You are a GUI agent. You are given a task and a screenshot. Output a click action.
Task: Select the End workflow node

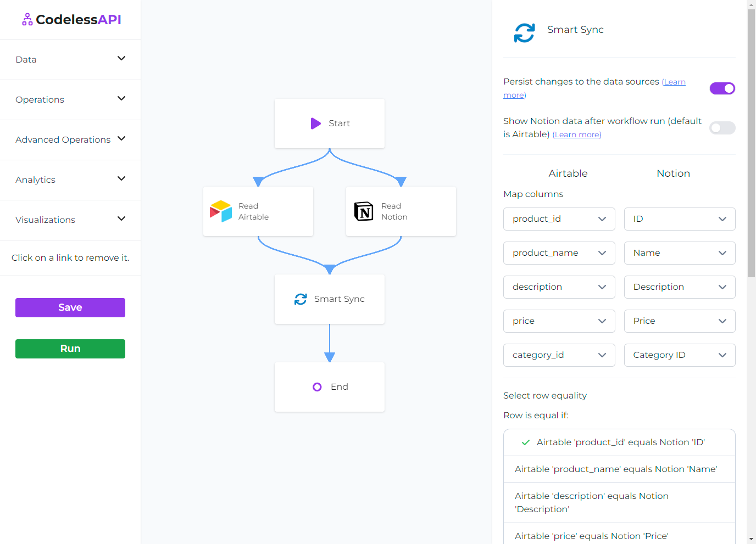point(330,387)
